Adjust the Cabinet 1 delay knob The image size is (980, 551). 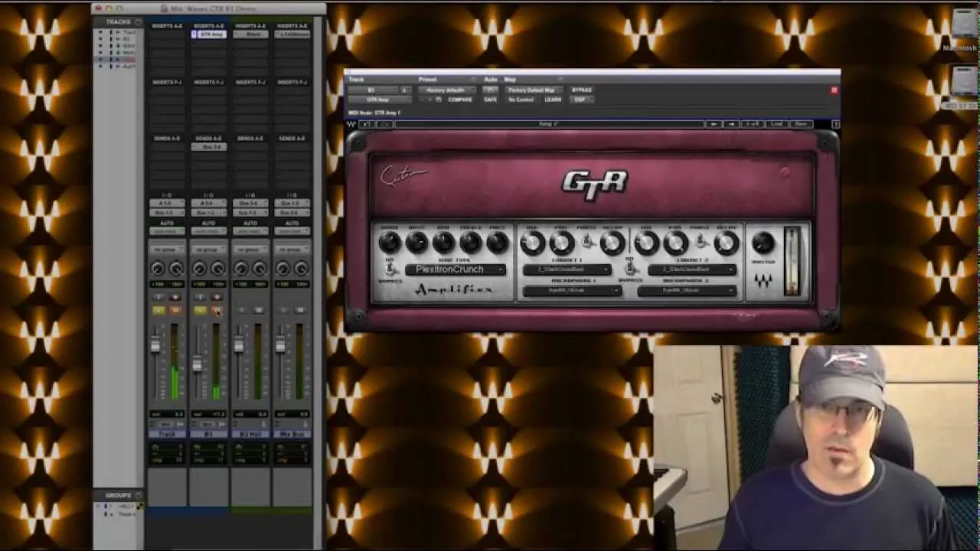[612, 243]
